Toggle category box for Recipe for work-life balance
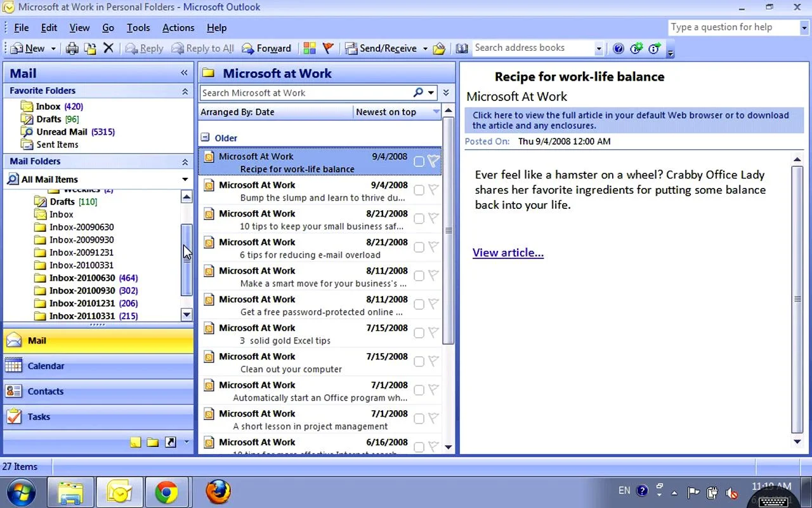 pos(419,161)
